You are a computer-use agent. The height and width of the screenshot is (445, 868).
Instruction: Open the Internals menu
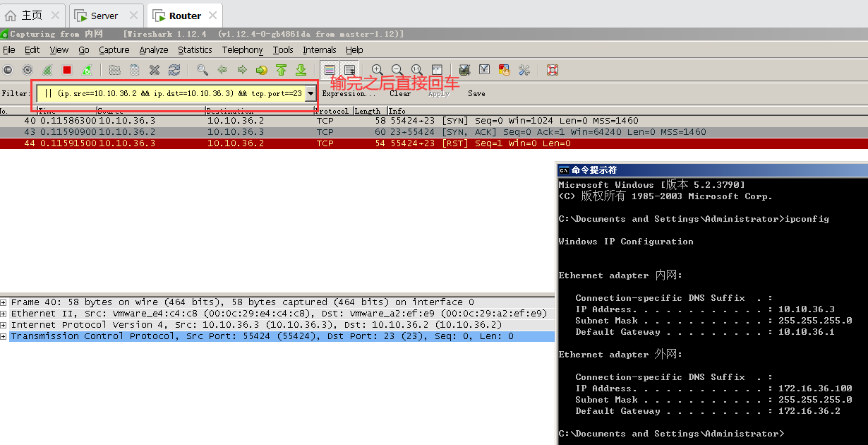pyautogui.click(x=320, y=50)
